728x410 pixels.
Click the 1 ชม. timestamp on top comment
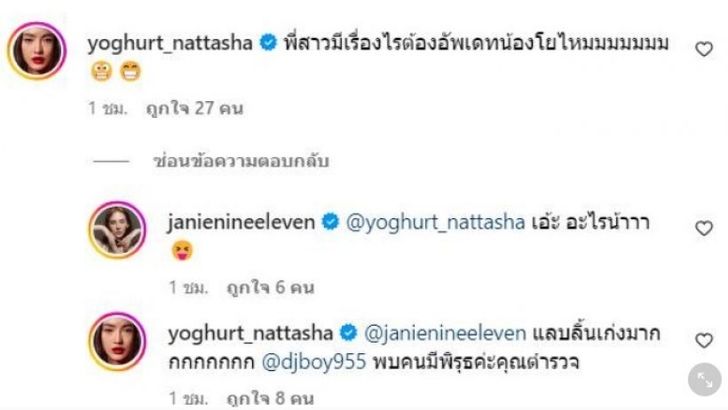107,109
